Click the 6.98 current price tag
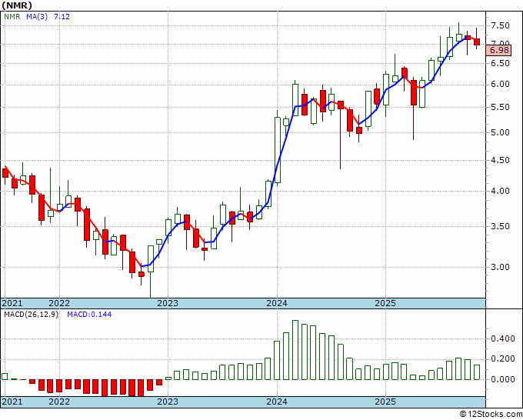523x420 pixels. pyautogui.click(x=500, y=50)
